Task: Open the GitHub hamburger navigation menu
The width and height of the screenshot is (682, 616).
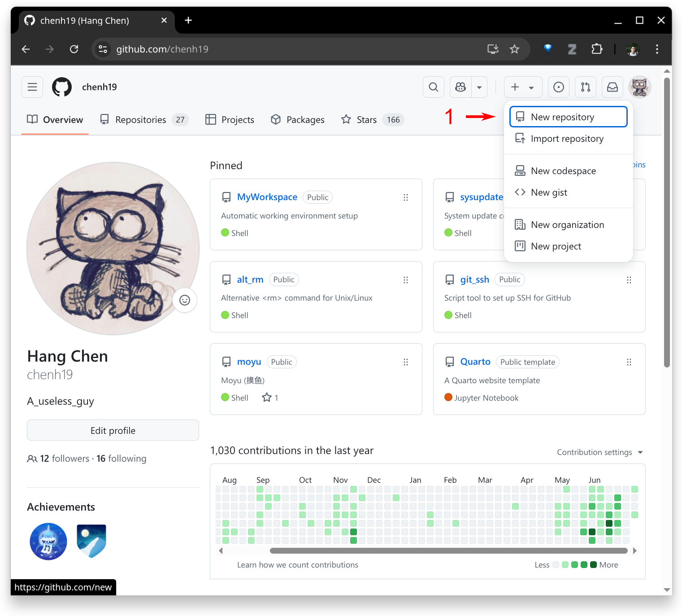Action: 32,87
